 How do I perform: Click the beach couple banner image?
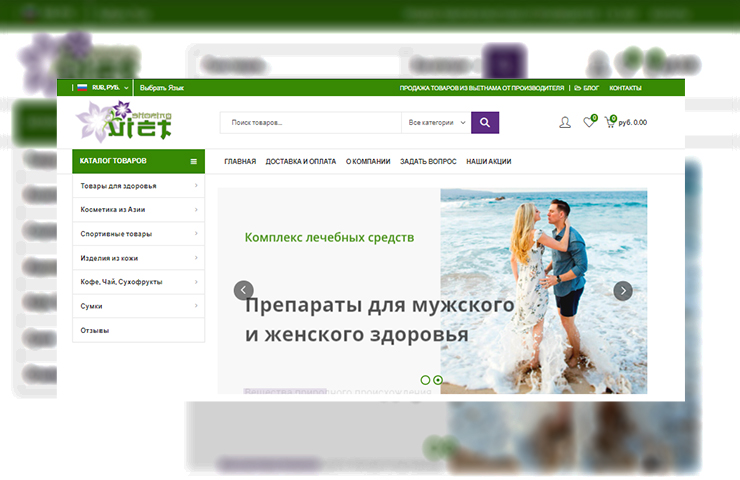[x=544, y=291]
